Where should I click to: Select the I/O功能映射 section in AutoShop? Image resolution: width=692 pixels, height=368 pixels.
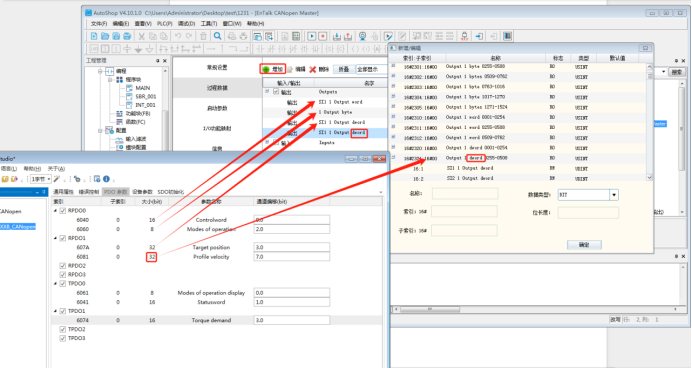tap(217, 128)
